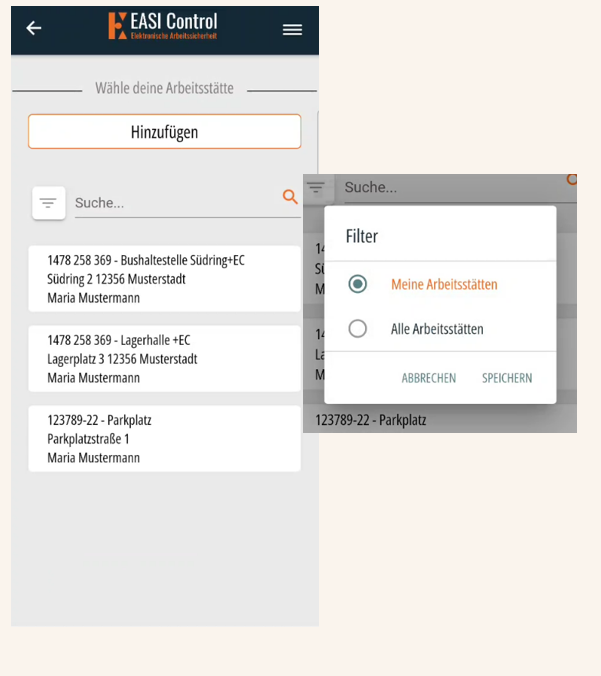Click dimmed 123789-22 Parkplatz row below dialog

pos(440,419)
